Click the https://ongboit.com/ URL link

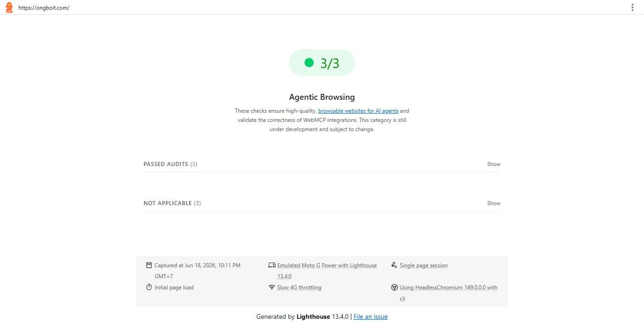(44, 8)
